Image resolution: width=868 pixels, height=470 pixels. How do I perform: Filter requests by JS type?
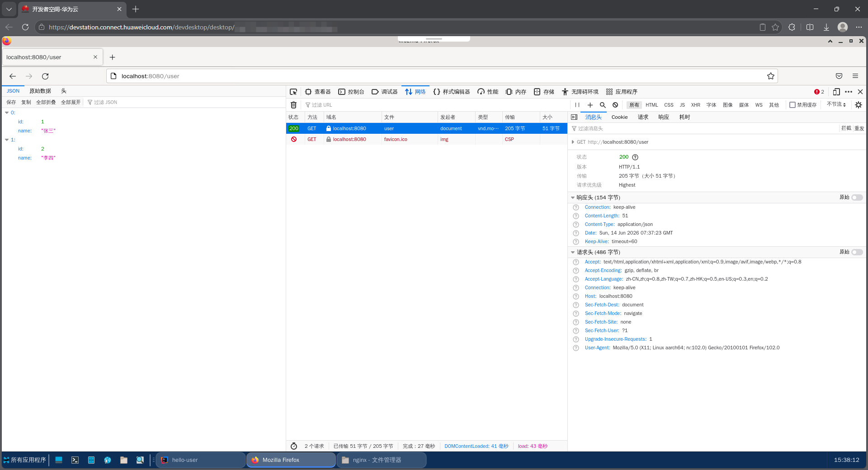pos(682,105)
